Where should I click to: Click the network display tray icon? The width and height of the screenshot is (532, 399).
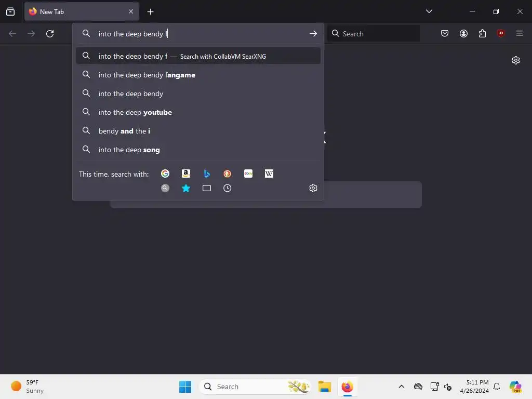pos(434,387)
